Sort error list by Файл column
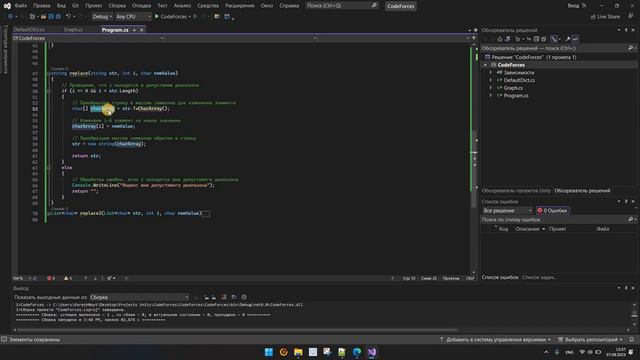Screen dimensions: 640x360 (x=602, y=229)
